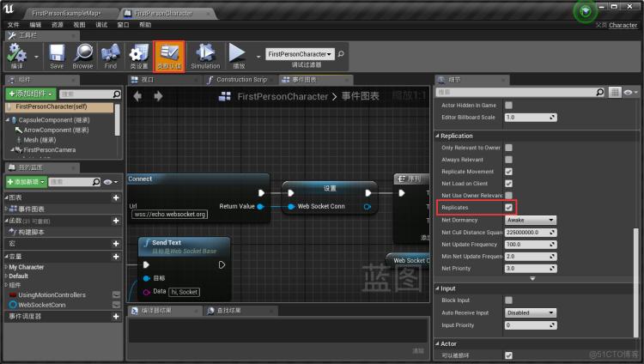Toggle Net Use Owner Relevancy checkbox
The width and height of the screenshot is (644, 364).
pyautogui.click(x=508, y=195)
